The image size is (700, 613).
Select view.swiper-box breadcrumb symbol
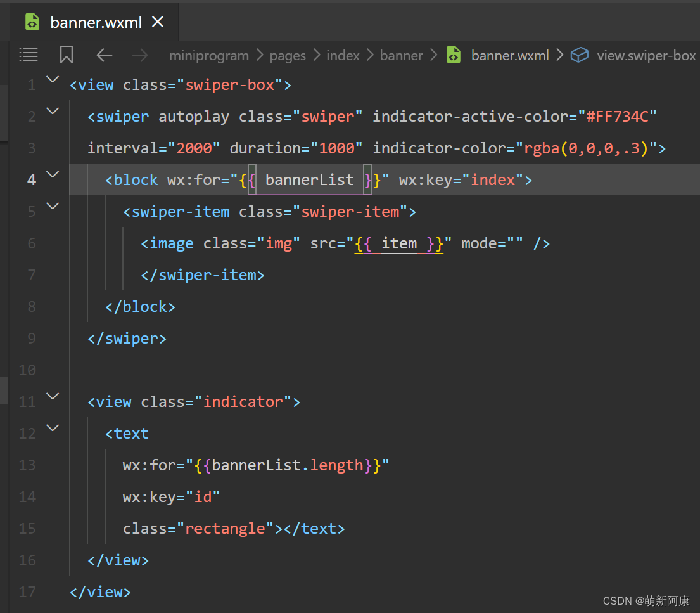coord(646,55)
